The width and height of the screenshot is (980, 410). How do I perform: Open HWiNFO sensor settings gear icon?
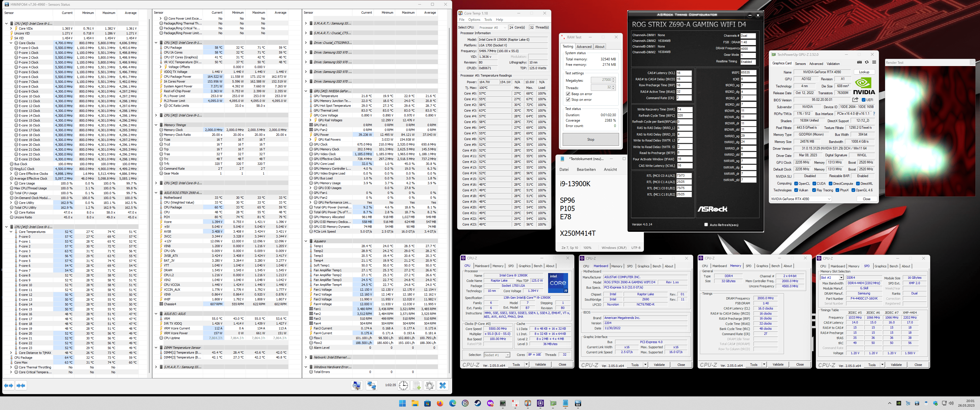(x=430, y=385)
